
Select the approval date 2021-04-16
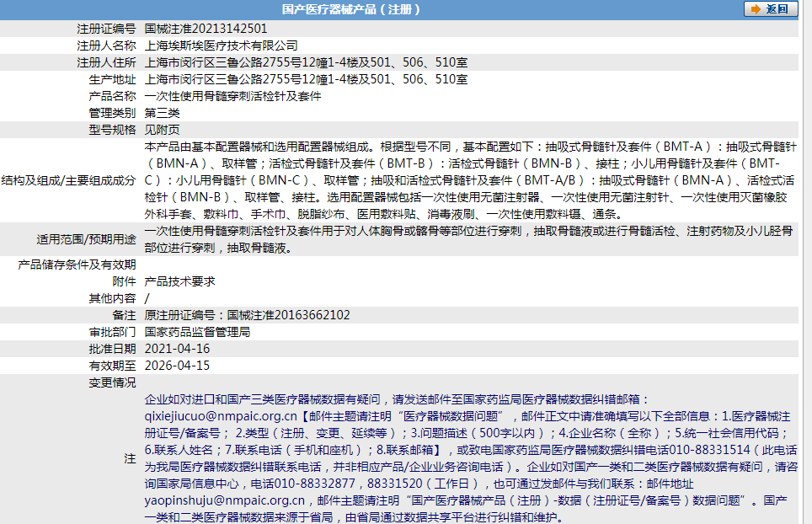tap(175, 349)
